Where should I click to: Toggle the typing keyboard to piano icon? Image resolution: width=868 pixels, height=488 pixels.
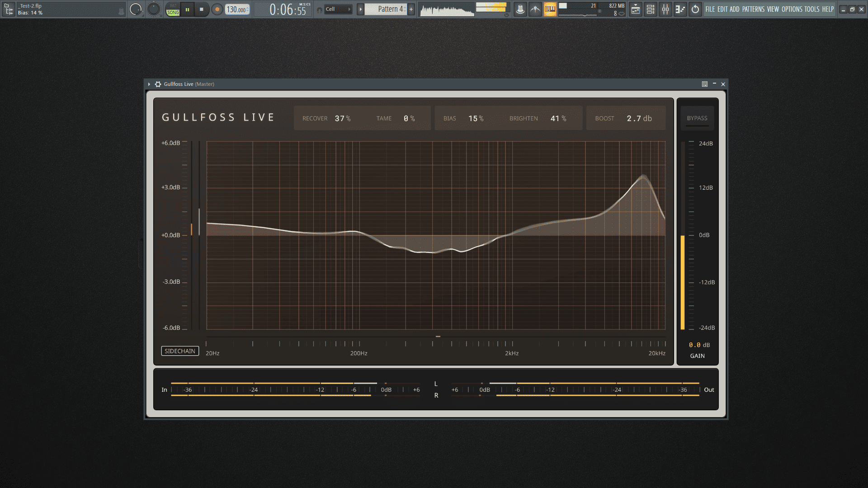pos(550,9)
